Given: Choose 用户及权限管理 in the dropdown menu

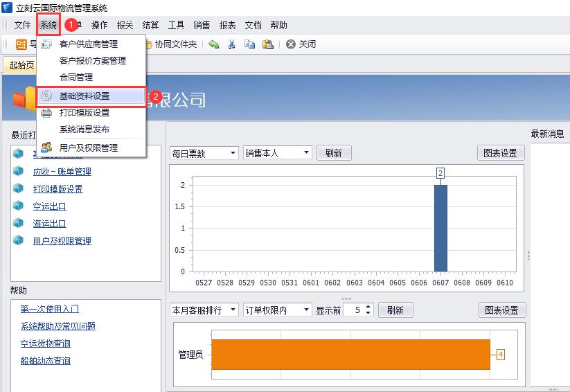Looking at the screenshot, I should point(88,148).
